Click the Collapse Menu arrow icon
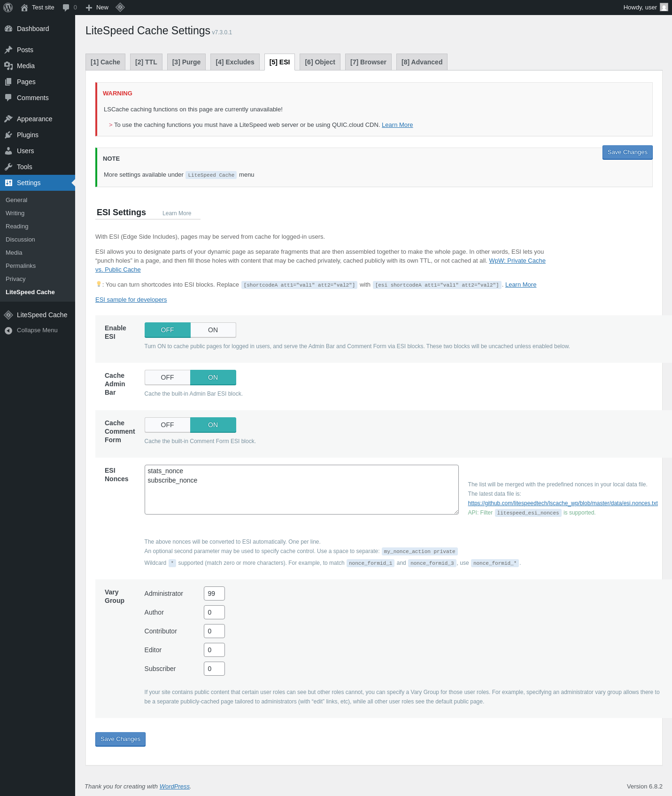 coord(8,330)
